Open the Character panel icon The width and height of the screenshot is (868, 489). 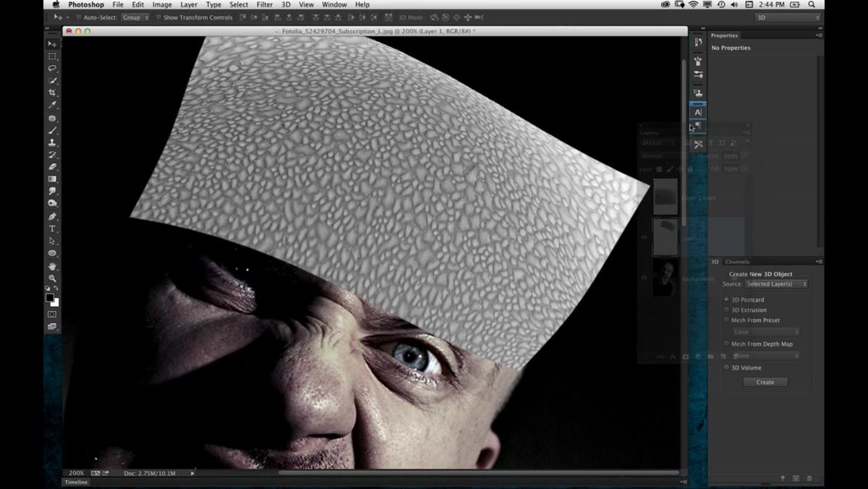[x=698, y=112]
